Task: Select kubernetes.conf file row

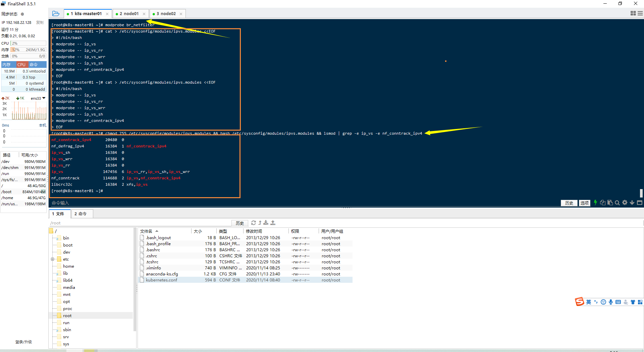Action: tap(246, 280)
